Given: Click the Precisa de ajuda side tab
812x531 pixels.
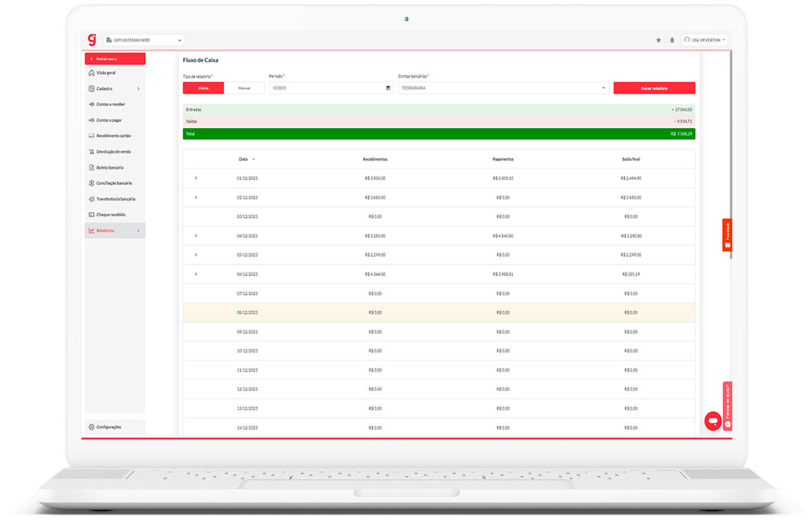Looking at the screenshot, I should (728, 406).
